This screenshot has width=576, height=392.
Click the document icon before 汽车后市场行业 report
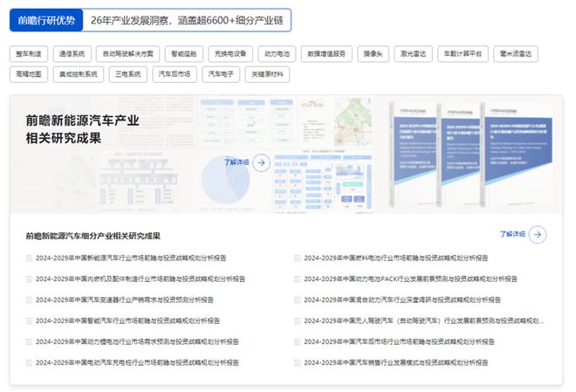click(x=298, y=342)
